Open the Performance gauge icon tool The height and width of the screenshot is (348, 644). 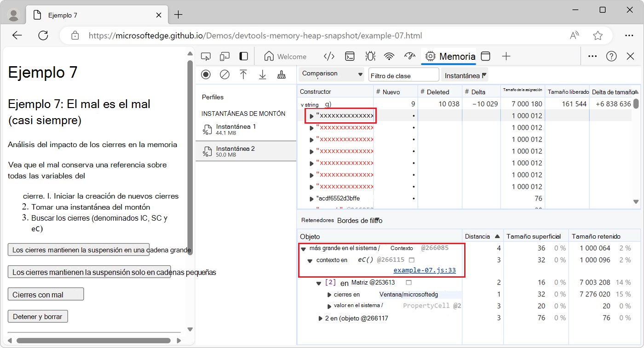[409, 56]
